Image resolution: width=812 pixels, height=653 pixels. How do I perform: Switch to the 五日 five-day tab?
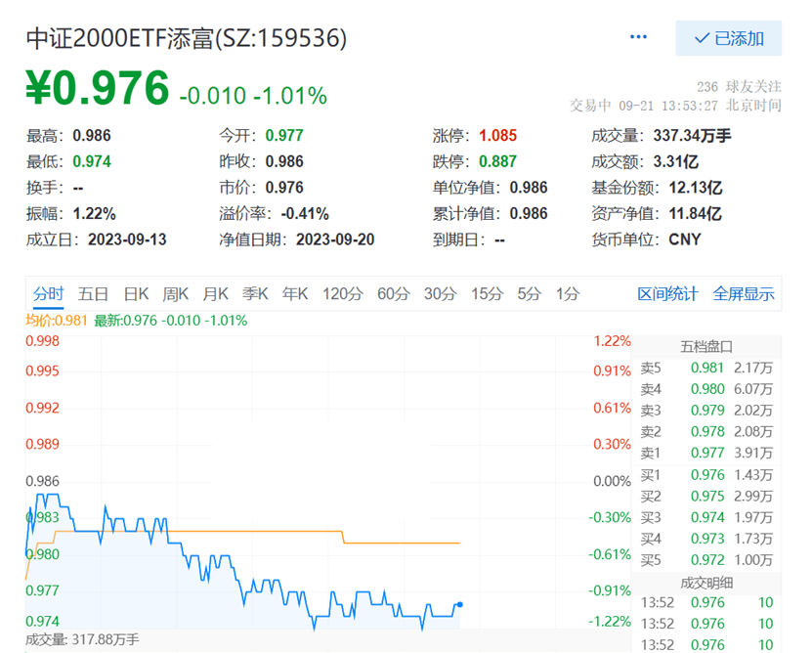(x=93, y=294)
